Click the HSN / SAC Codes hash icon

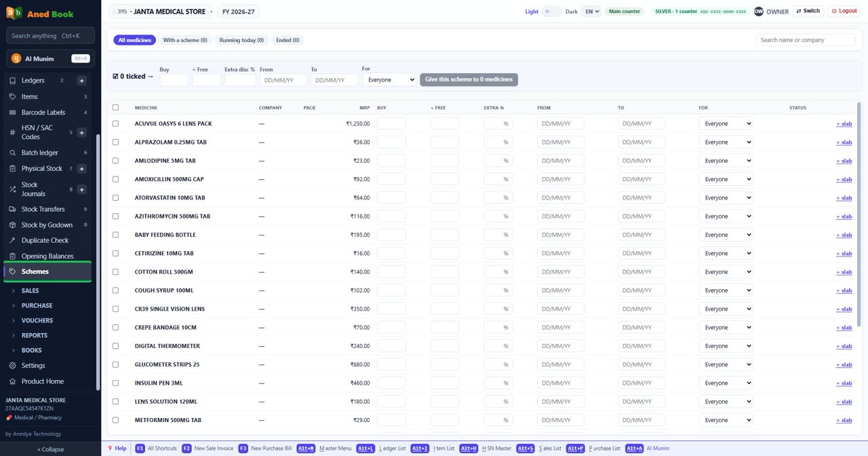tap(12, 132)
